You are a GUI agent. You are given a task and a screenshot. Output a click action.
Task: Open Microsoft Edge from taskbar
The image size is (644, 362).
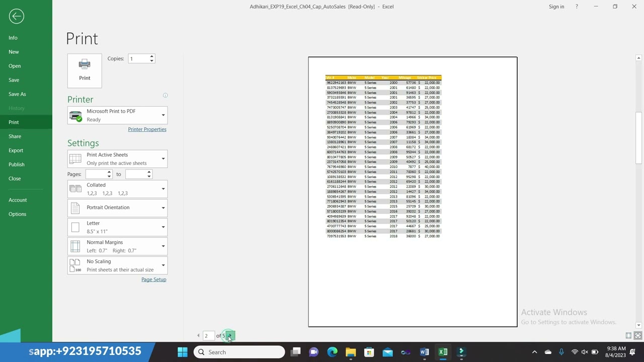pos(332,352)
